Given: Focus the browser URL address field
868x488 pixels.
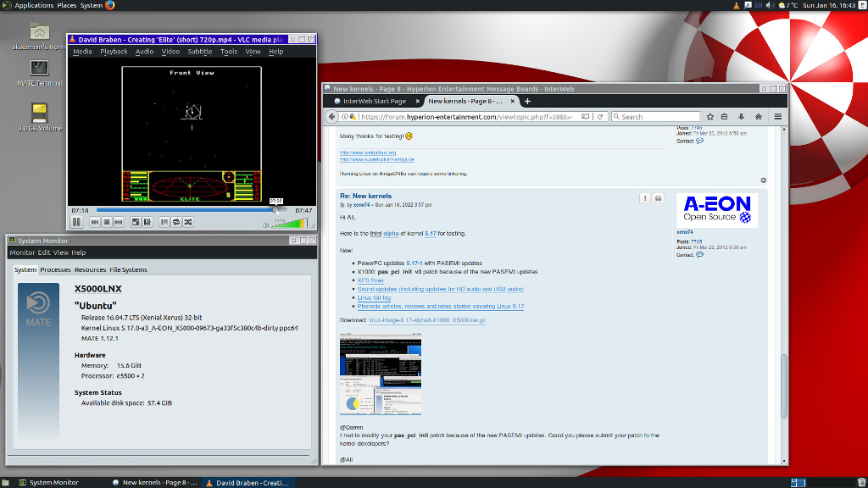Looking at the screenshot, I should pyautogui.click(x=466, y=117).
